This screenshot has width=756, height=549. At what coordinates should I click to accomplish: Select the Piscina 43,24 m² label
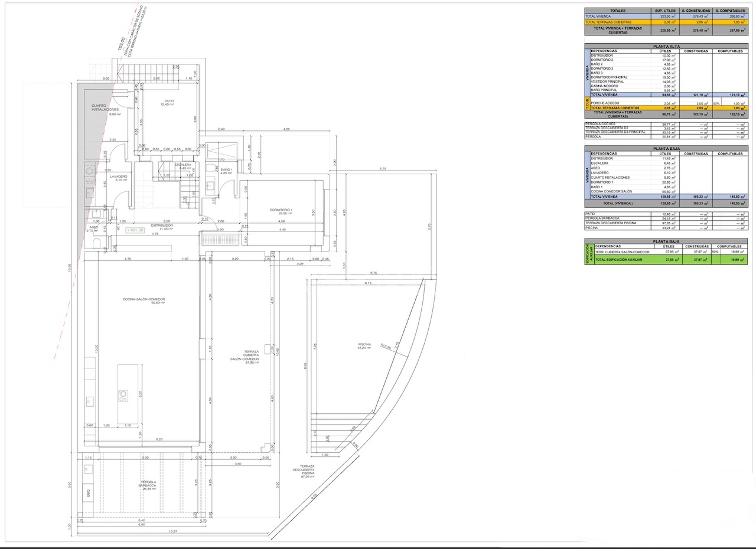[x=364, y=346]
